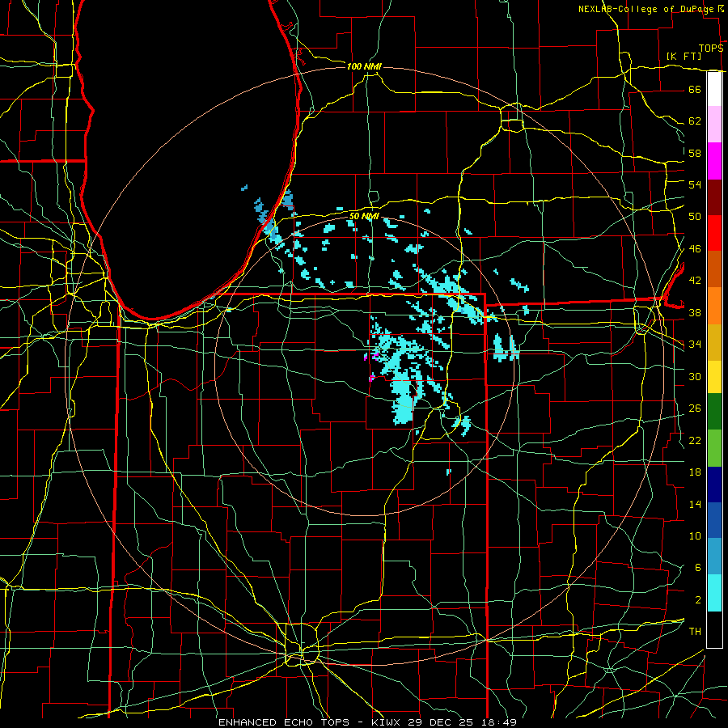The width and height of the screenshot is (728, 728).
Task: Click the legend value 26
Action: point(695,408)
